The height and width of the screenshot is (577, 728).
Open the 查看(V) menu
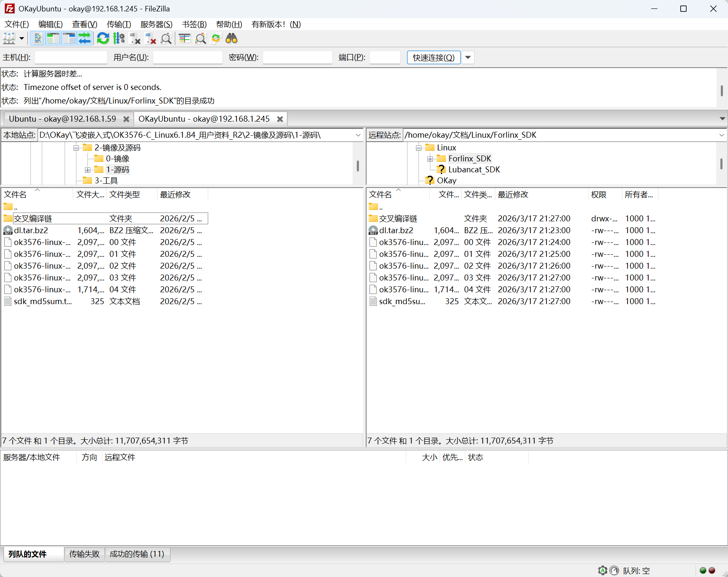point(85,24)
